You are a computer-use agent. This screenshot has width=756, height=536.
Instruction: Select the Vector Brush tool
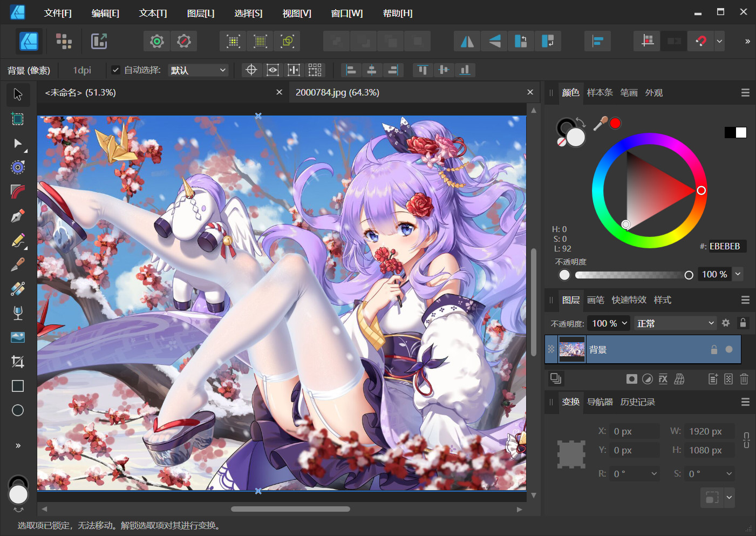[x=18, y=264]
